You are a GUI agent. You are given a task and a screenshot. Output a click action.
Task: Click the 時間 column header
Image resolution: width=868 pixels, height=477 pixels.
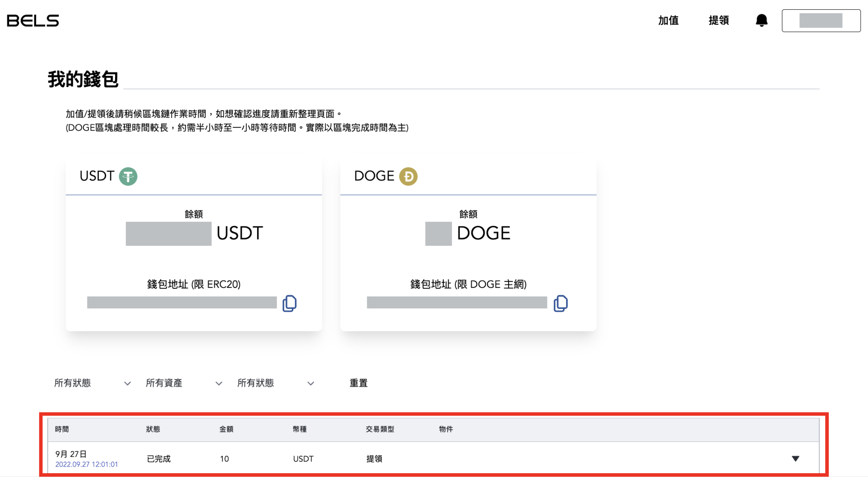click(x=62, y=429)
